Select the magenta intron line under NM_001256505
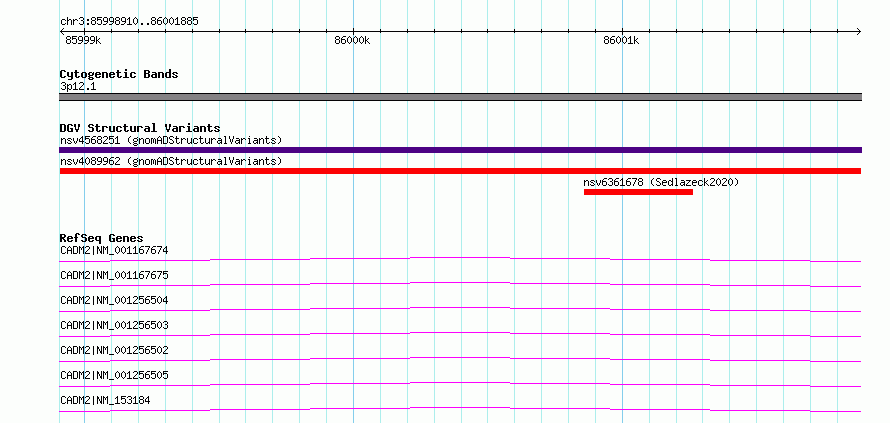The height and width of the screenshot is (423, 890). (460, 383)
